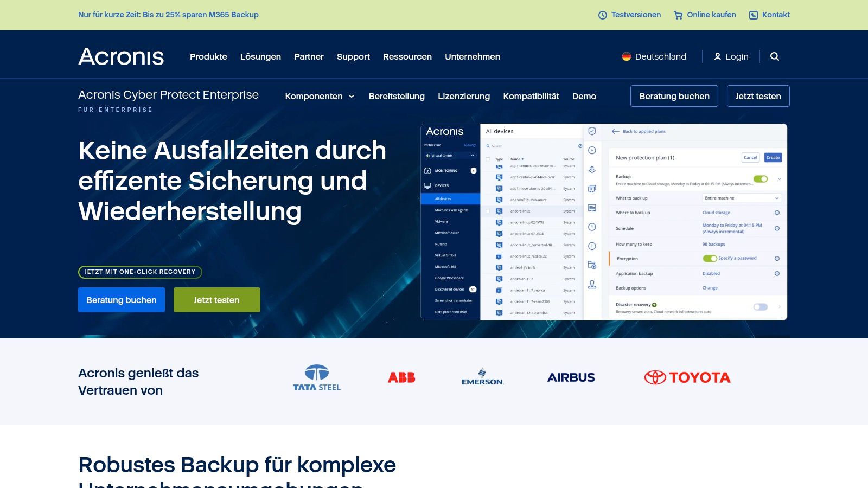This screenshot has width=868, height=488.
Task: Open the M365 Backup savings promo link
Action: [x=168, y=15]
